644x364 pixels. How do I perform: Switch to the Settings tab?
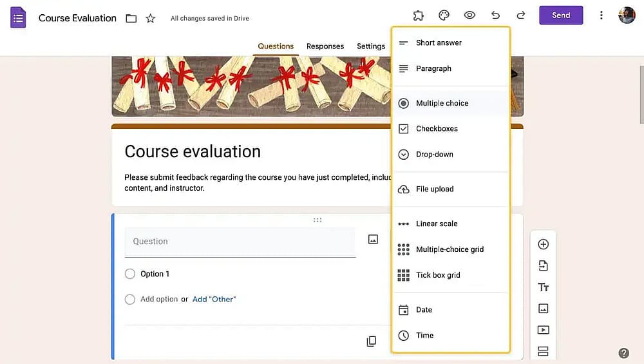pos(371,46)
